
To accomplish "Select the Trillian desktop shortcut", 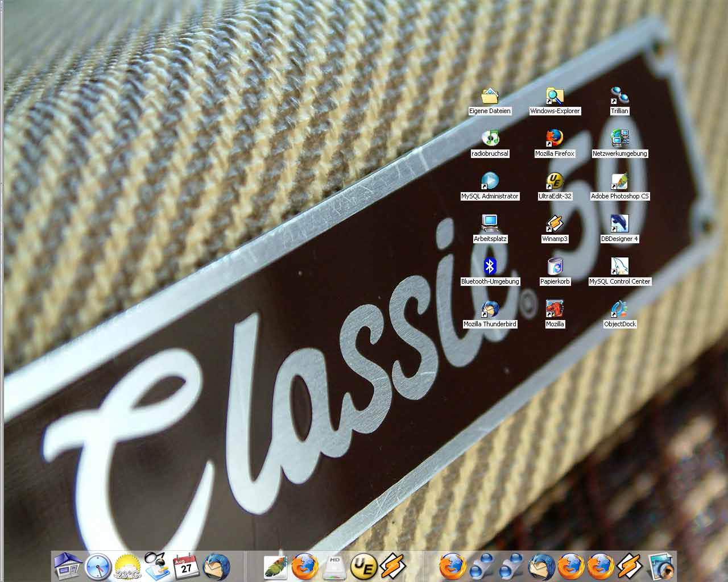I will (619, 101).
